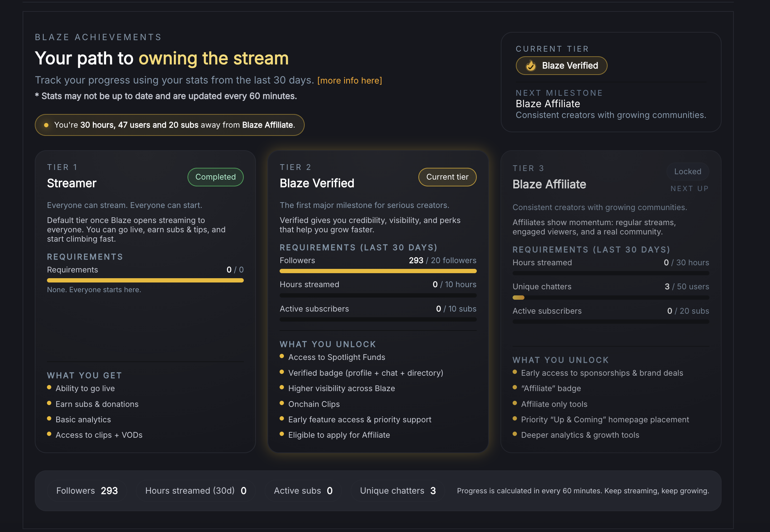Click the Current tier badge
The image size is (770, 532).
coord(447,177)
